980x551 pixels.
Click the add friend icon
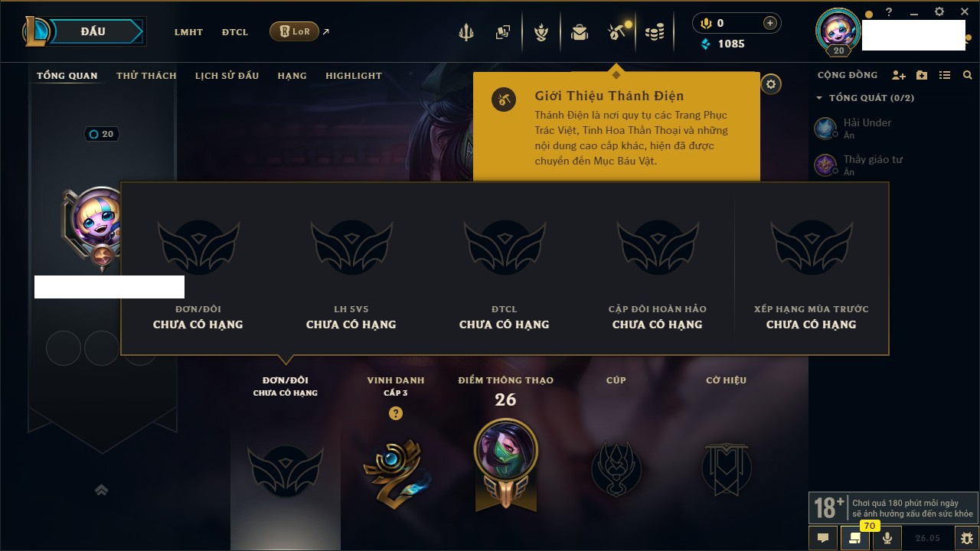click(899, 75)
